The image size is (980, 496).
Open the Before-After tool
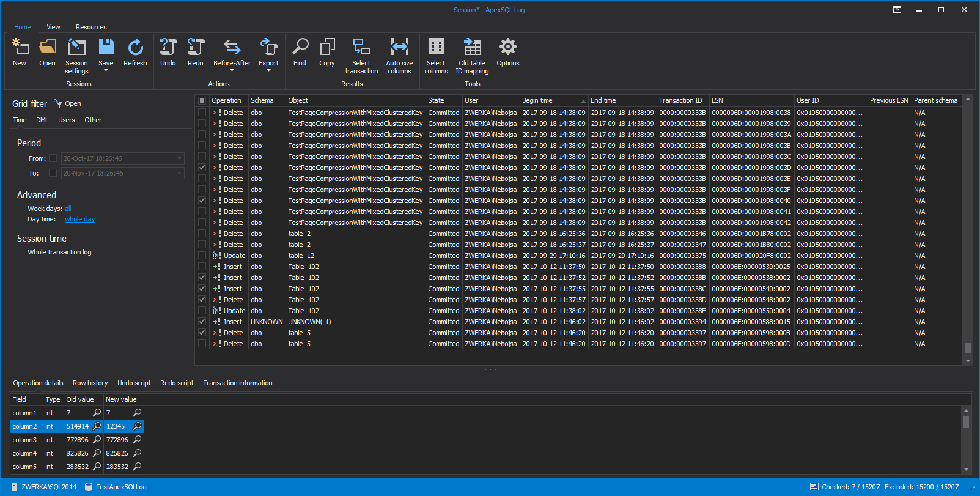click(x=232, y=46)
